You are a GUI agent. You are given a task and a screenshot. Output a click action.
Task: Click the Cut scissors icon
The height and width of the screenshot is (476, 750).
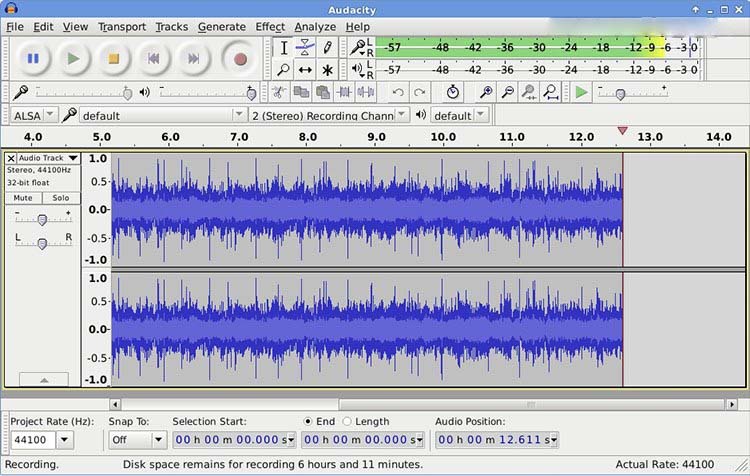pyautogui.click(x=279, y=92)
